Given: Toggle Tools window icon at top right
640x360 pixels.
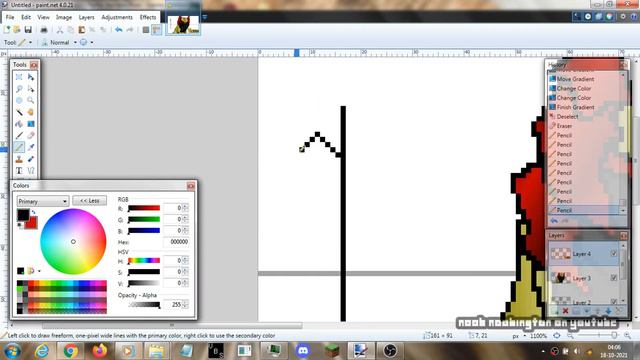Looking at the screenshot, I should (x=577, y=16).
